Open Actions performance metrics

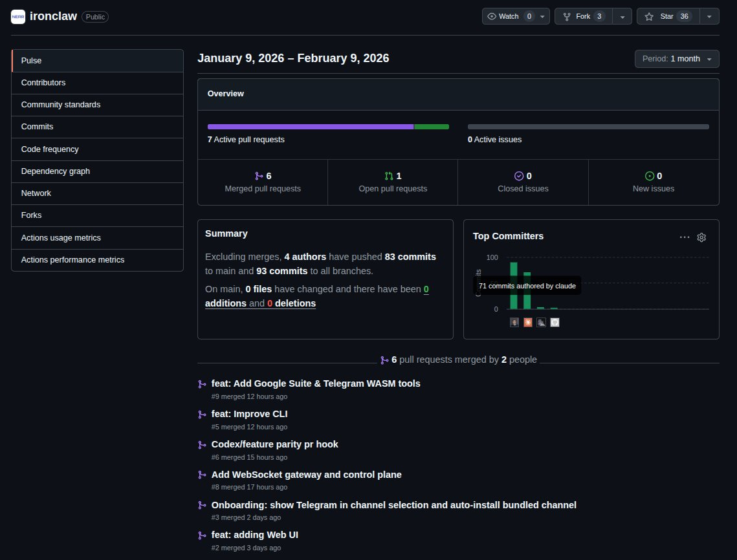[97, 260]
